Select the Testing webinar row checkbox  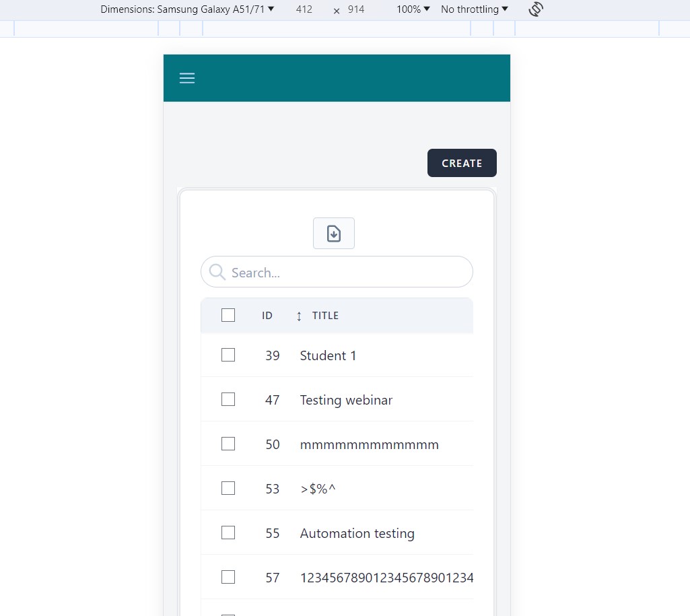(x=228, y=399)
